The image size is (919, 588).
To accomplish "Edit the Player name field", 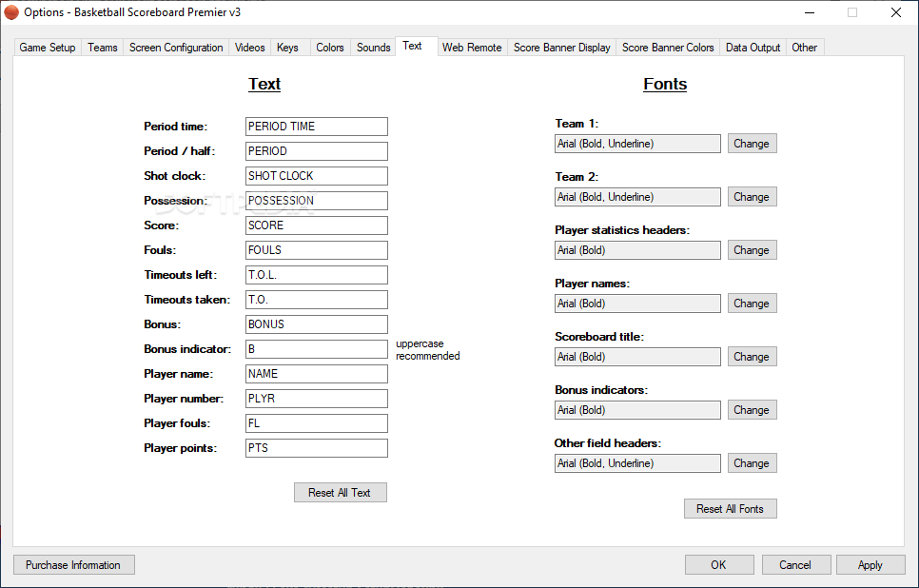I will (x=317, y=374).
